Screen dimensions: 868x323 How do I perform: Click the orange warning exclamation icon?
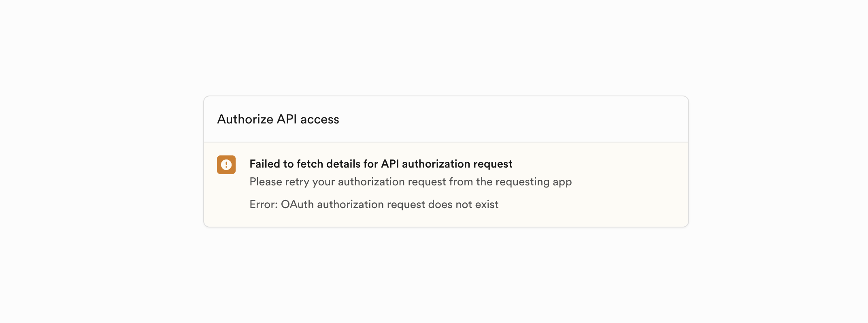pos(226,165)
